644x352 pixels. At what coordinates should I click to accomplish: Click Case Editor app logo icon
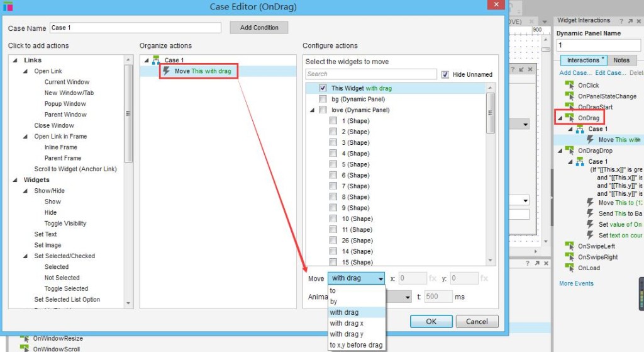coord(8,6)
